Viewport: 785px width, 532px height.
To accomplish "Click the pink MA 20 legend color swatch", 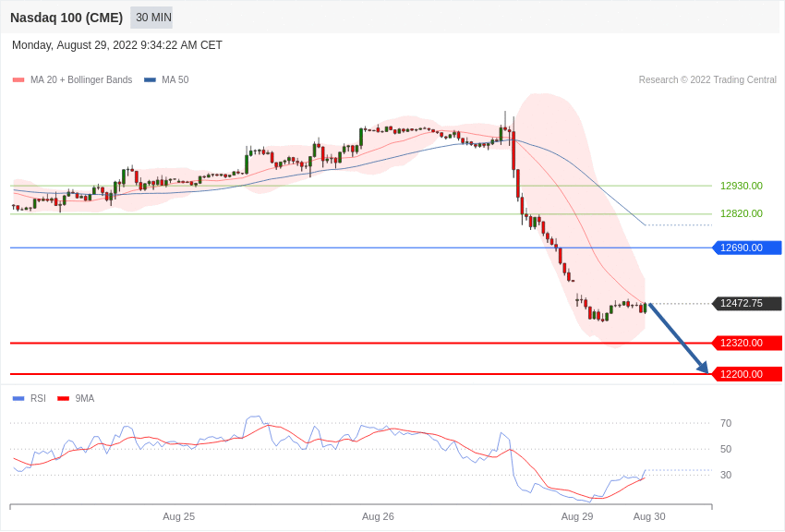I will click(x=18, y=80).
